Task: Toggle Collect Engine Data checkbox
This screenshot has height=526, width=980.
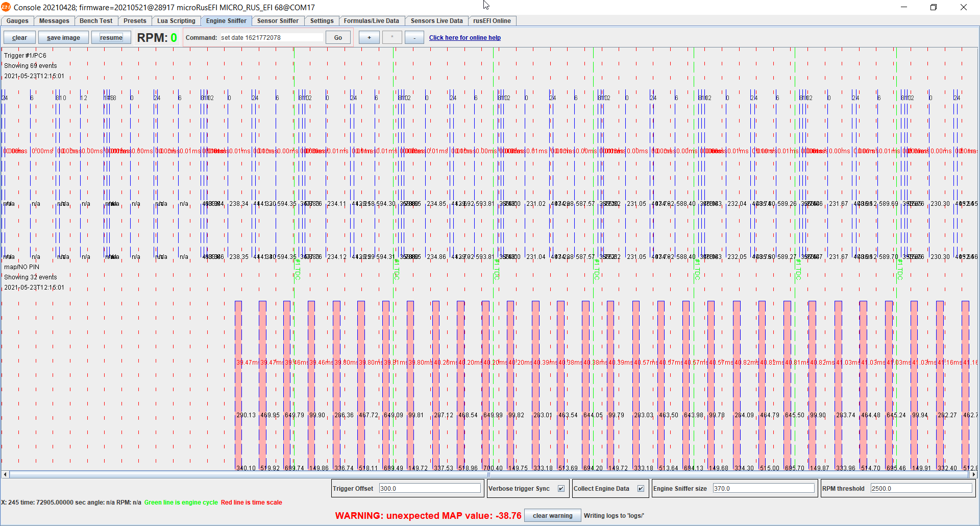Action: pyautogui.click(x=641, y=489)
